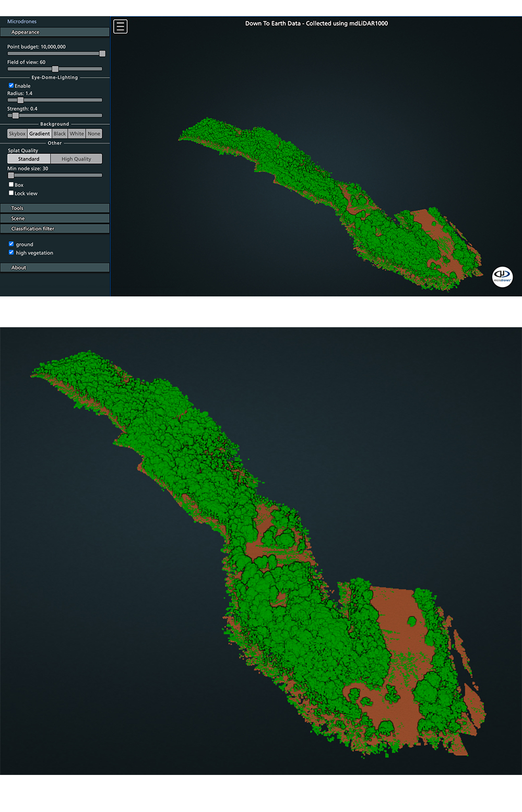Viewport: 522px width, 812px height.
Task: Open the Microdrones link in sidebar header
Action: (x=22, y=21)
